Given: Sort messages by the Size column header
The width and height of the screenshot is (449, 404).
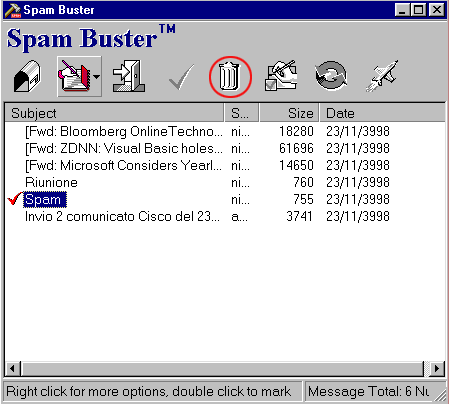Looking at the screenshot, I should [x=289, y=113].
